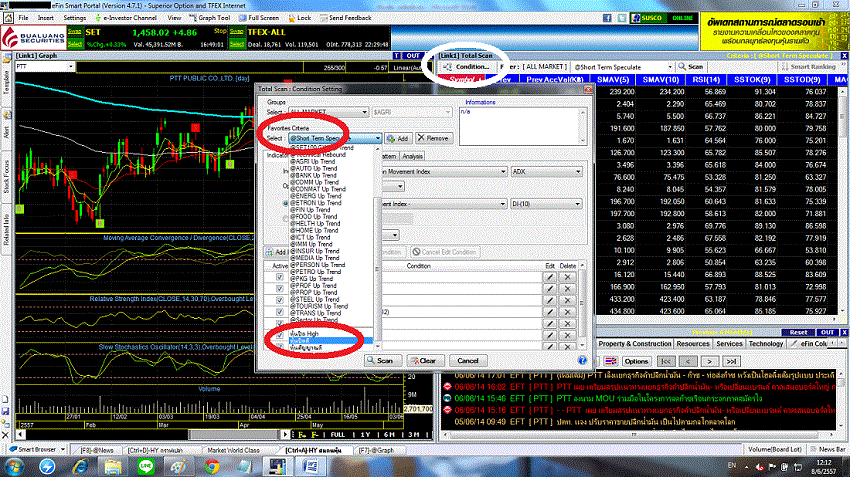Click Clear button in dialog
850x477 pixels.
click(x=426, y=360)
